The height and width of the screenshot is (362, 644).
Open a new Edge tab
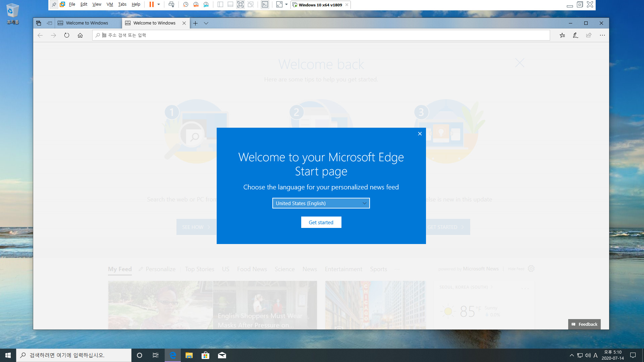pyautogui.click(x=195, y=23)
